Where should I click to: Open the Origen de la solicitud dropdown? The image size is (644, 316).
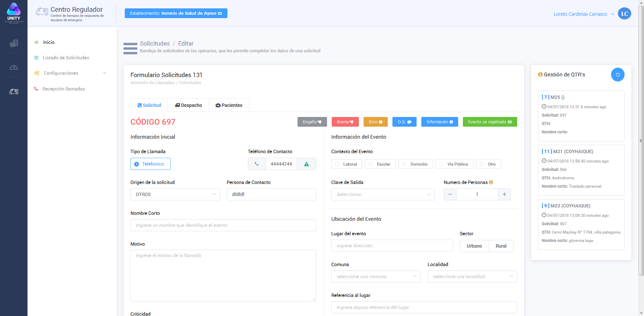(175, 194)
